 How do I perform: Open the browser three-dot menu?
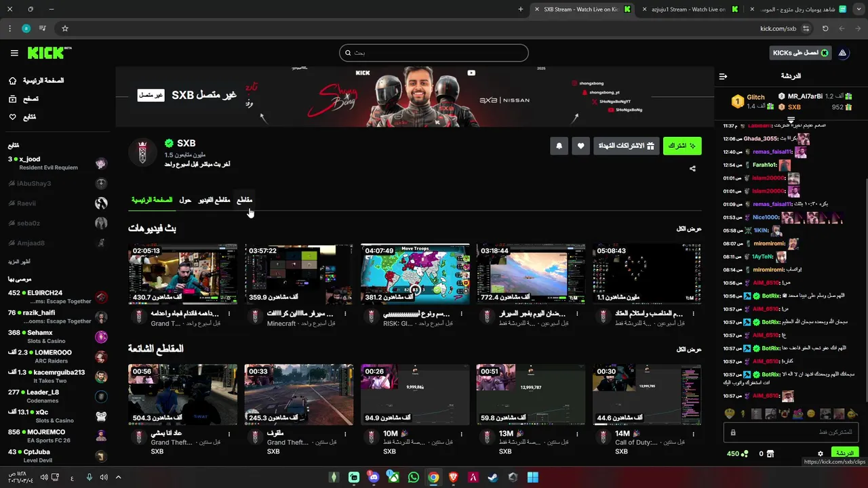[9, 28]
